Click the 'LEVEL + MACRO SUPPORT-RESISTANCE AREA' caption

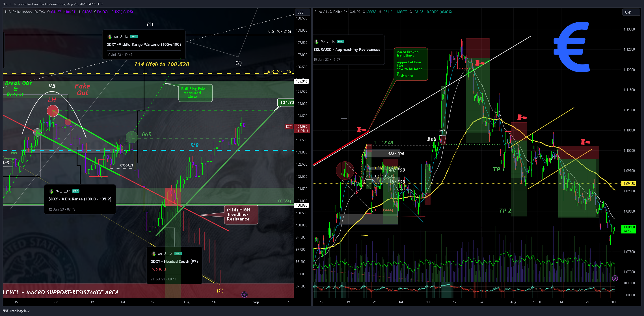click(61, 292)
